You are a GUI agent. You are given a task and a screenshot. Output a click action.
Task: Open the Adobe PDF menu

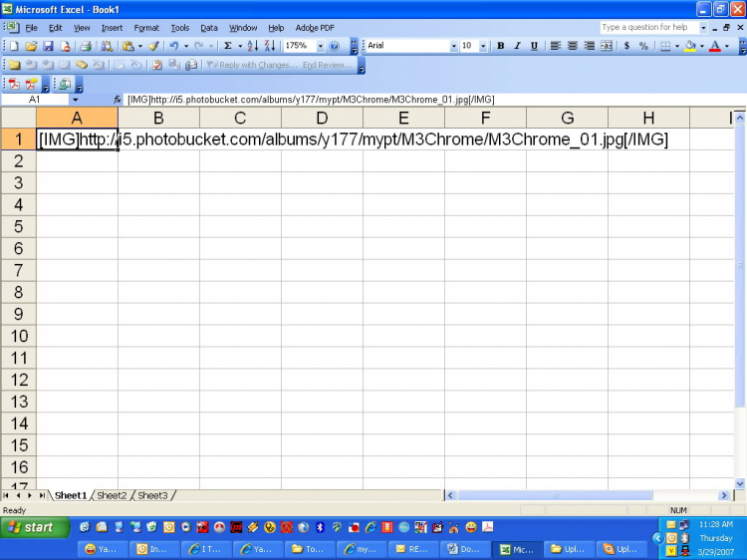(315, 28)
